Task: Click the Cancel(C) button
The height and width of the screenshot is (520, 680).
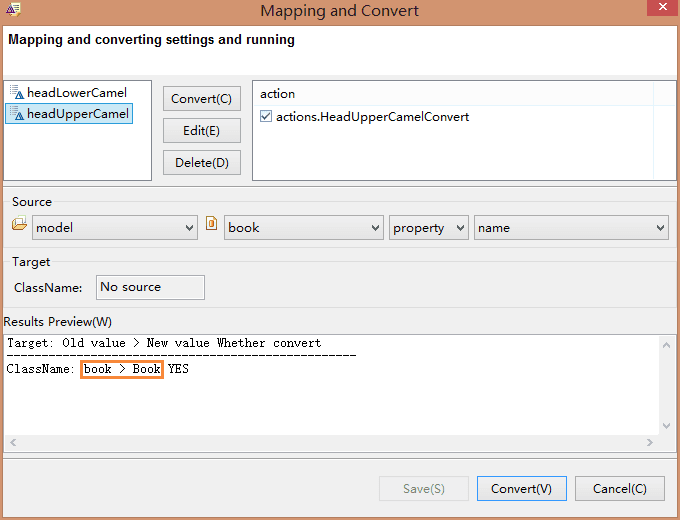Action: (620, 488)
